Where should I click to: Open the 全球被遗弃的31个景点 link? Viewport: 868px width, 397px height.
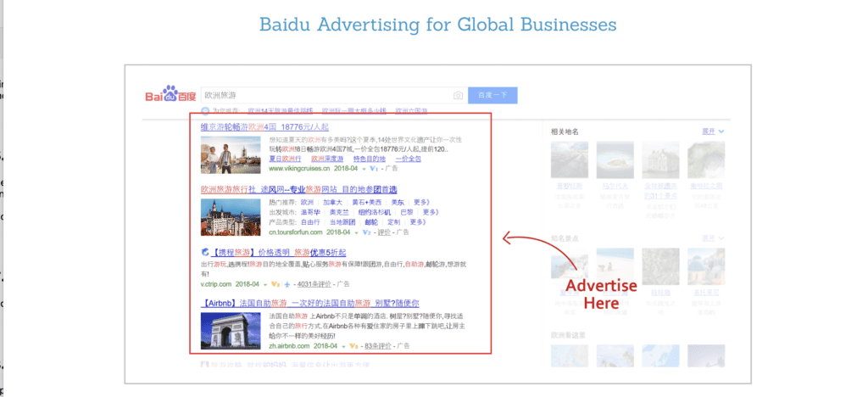coord(660,192)
